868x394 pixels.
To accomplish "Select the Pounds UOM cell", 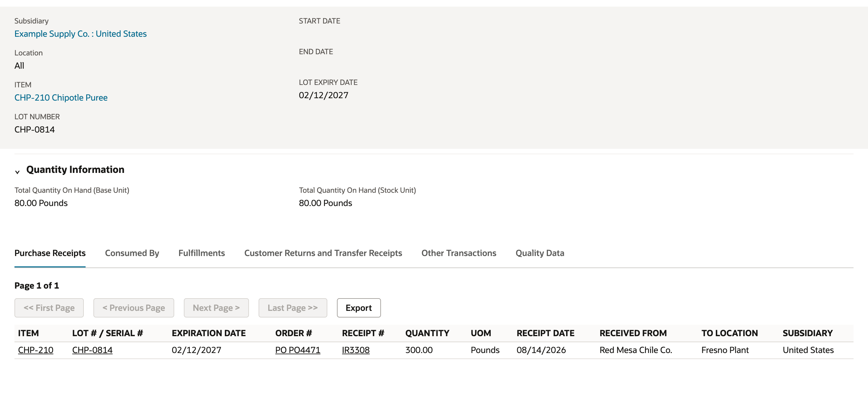I will (485, 350).
